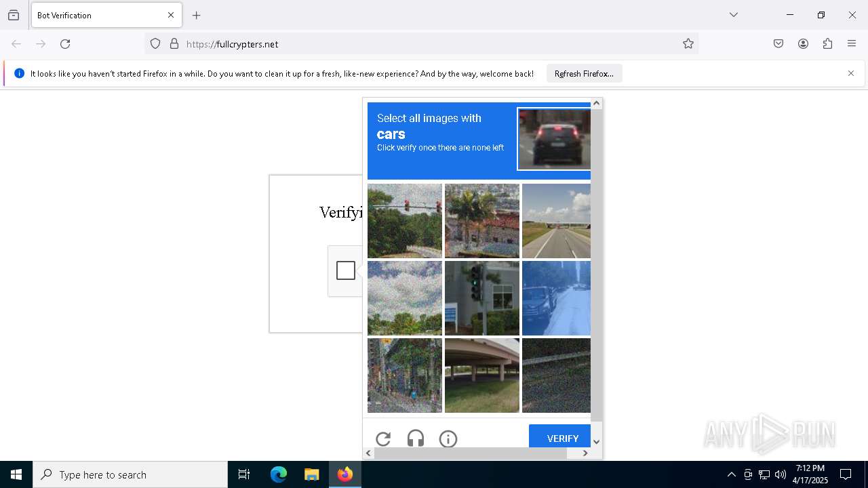Open the taskbar clock showing 7:12 PM
Viewport: 868px width, 488px height.
click(810, 474)
